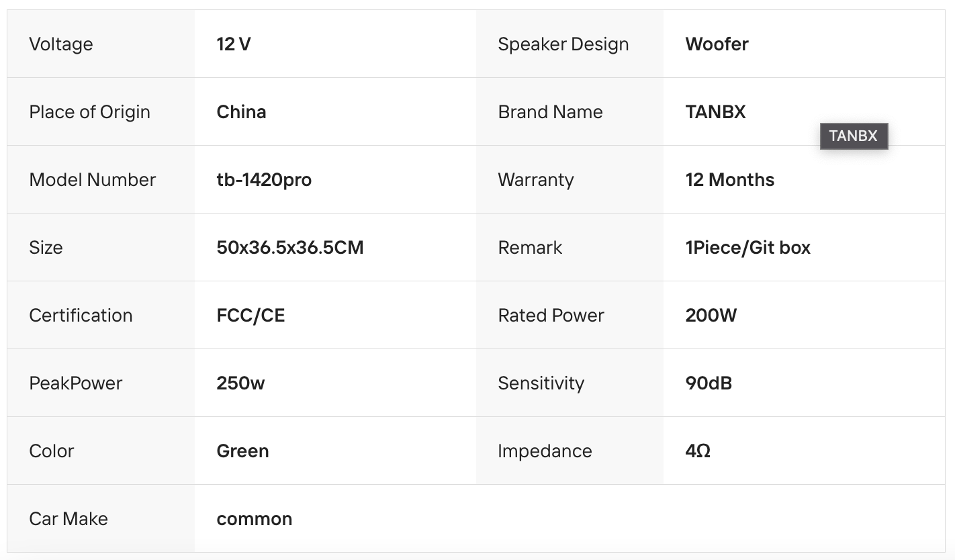Click the 90dB sensitivity value
Image resolution: width=955 pixels, height=560 pixels.
[709, 383]
